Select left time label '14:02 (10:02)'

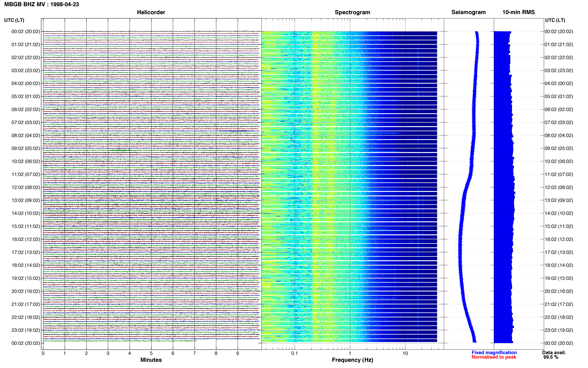[26, 213]
